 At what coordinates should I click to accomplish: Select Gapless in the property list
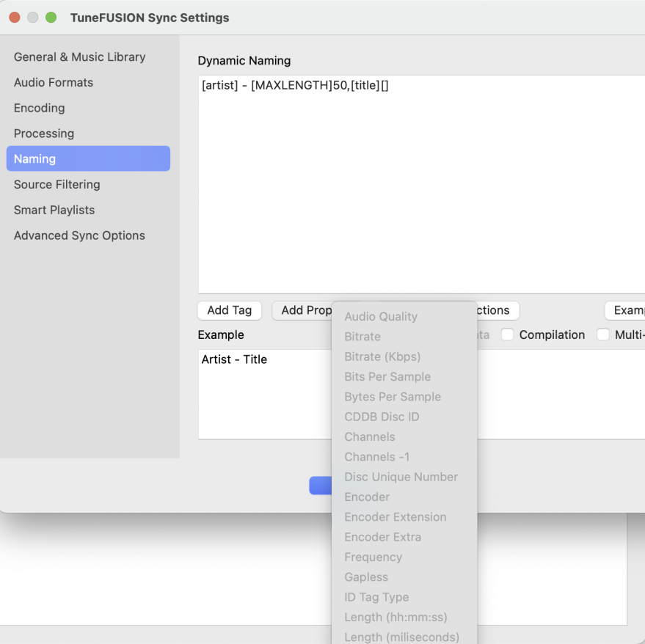pos(404,577)
